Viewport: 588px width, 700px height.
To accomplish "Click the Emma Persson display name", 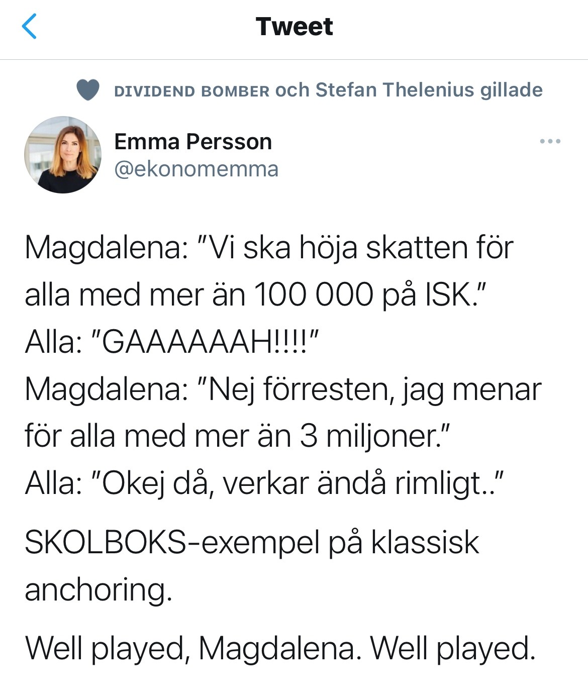I will click(193, 142).
